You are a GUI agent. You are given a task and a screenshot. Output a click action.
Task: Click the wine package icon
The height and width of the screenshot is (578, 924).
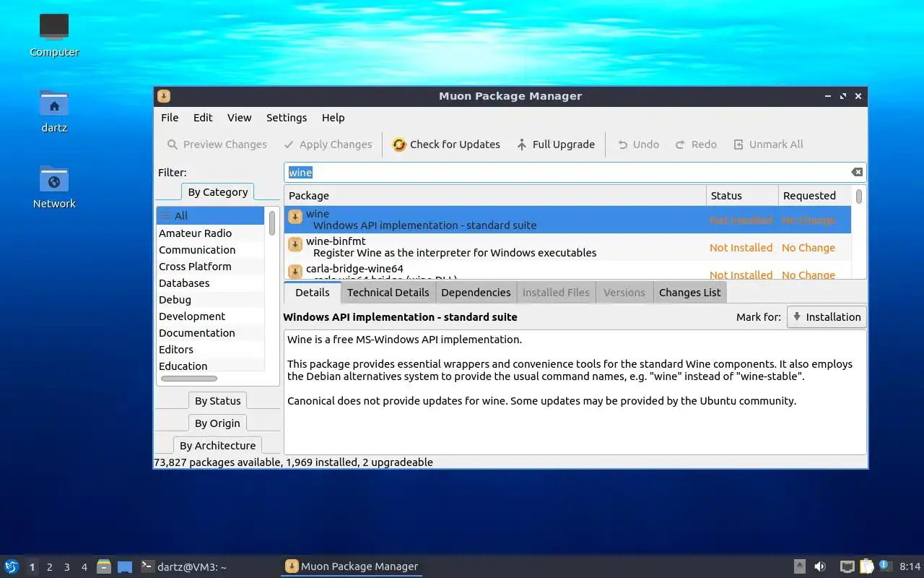[x=295, y=217]
